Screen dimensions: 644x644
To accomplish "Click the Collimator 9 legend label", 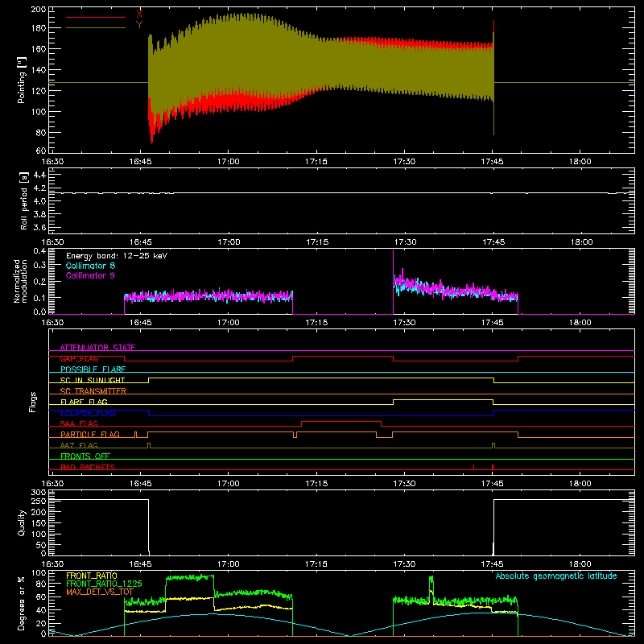I will pyautogui.click(x=90, y=275).
